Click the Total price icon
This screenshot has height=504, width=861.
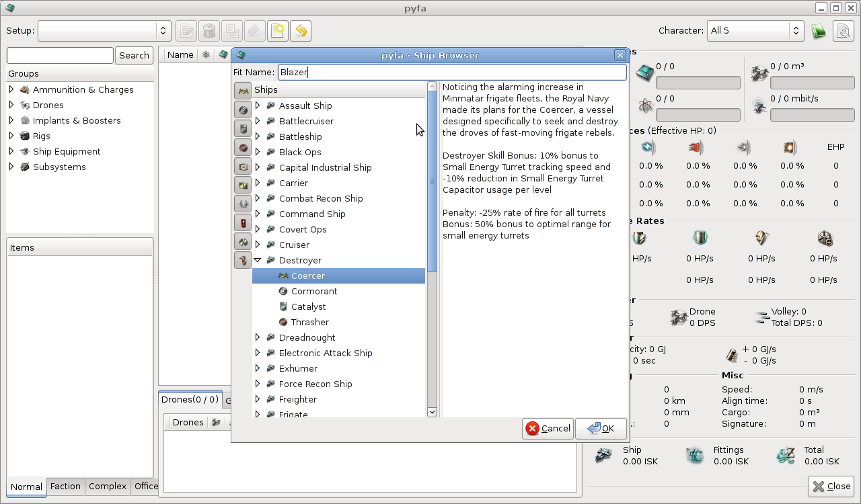[786, 456]
